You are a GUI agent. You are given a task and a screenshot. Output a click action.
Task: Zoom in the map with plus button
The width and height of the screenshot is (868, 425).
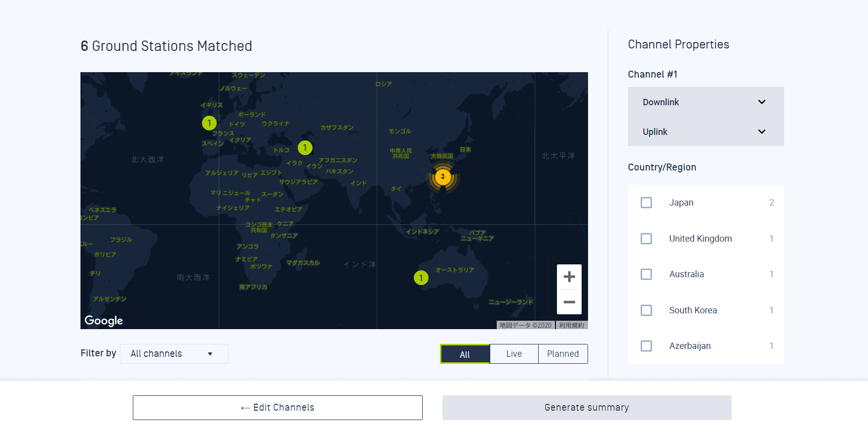click(569, 277)
